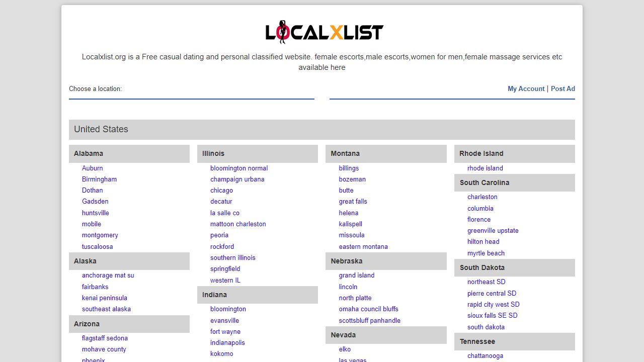Viewport: 644px width, 362px height.
Task: Choose pierre central SD location
Action: (x=492, y=293)
